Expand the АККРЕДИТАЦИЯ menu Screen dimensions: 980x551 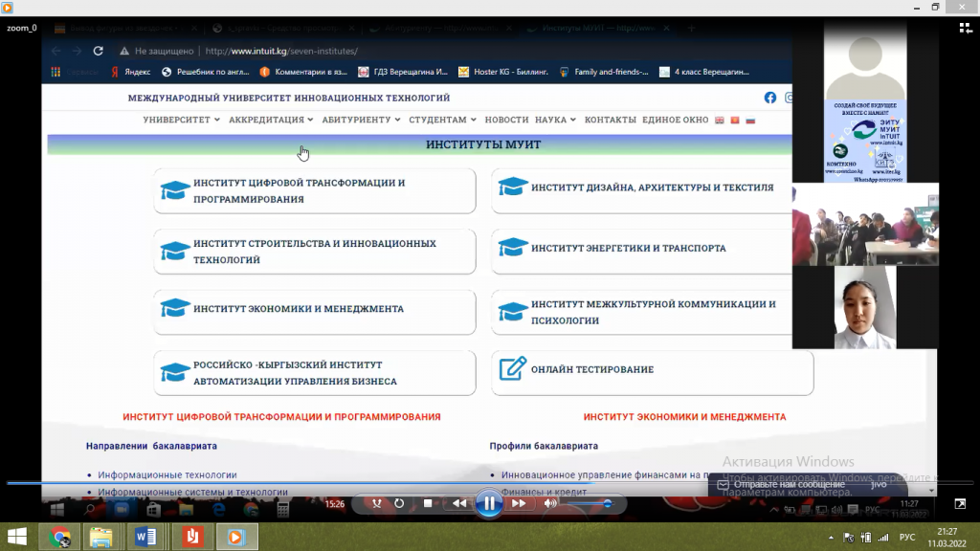(x=271, y=120)
